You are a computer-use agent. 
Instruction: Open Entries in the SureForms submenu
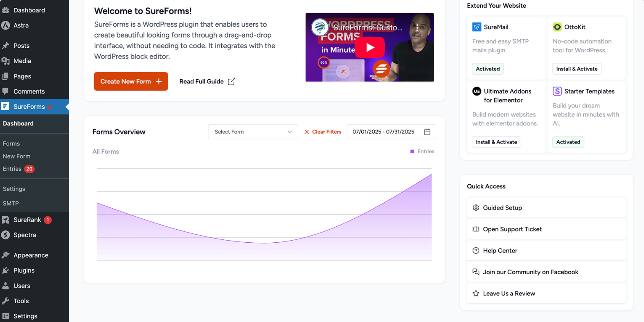pos(12,169)
